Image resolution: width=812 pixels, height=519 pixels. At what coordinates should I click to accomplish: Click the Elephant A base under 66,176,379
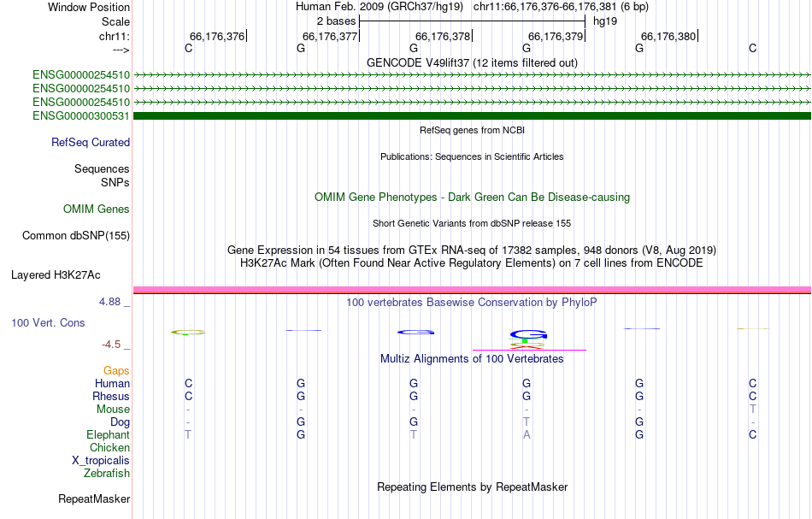tap(527, 434)
